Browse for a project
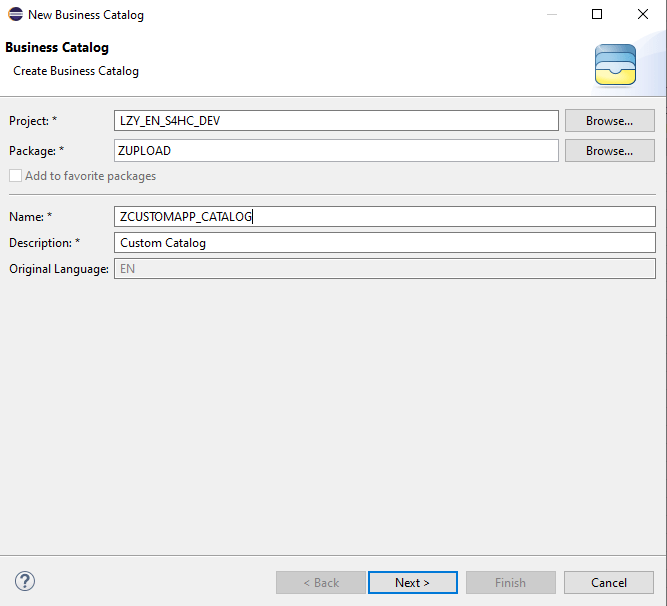 pyautogui.click(x=609, y=121)
